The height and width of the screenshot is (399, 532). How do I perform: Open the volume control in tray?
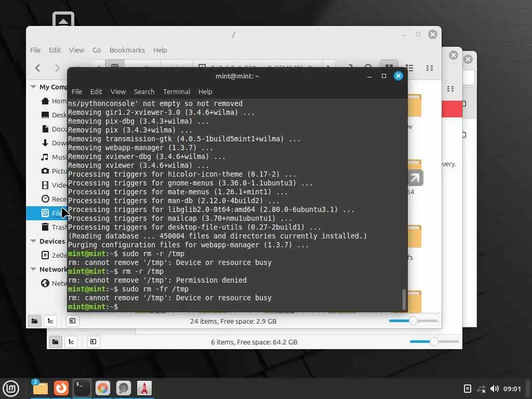[495, 389]
